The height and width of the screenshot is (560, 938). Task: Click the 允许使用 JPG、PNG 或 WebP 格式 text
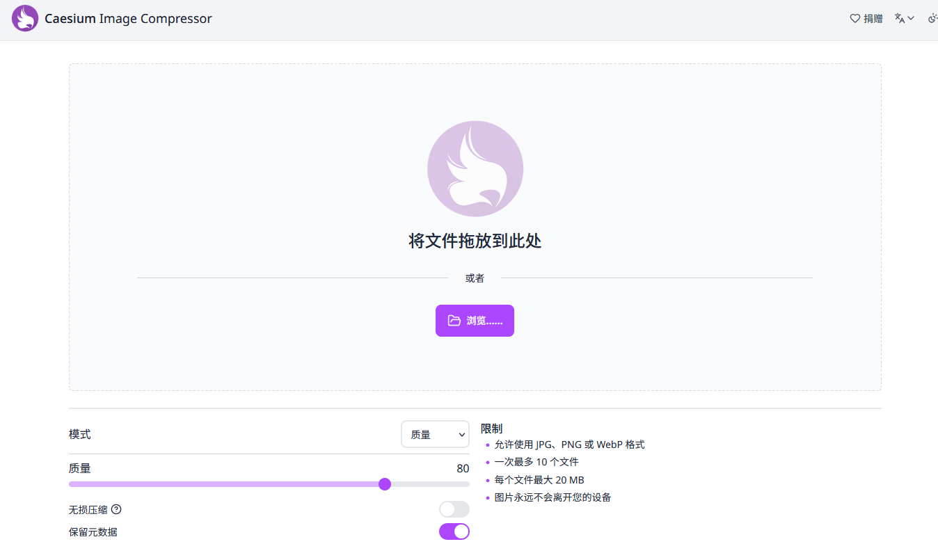[x=569, y=445]
